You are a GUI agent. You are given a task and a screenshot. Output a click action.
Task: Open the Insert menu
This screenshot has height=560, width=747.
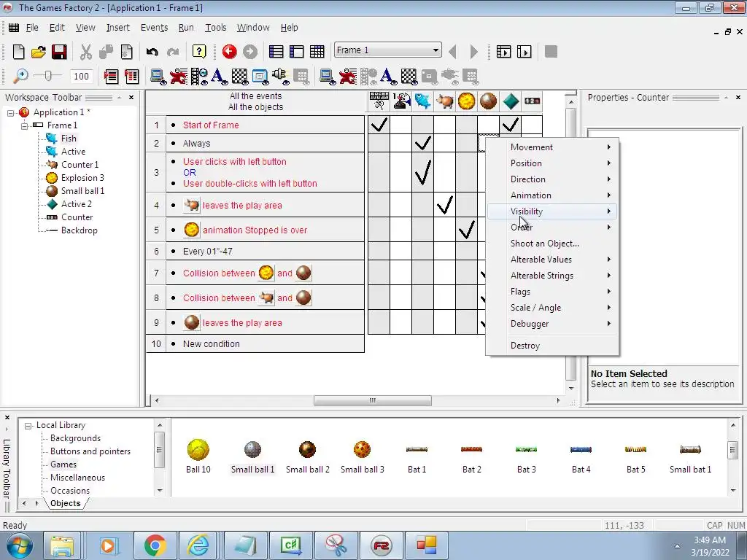tap(117, 28)
